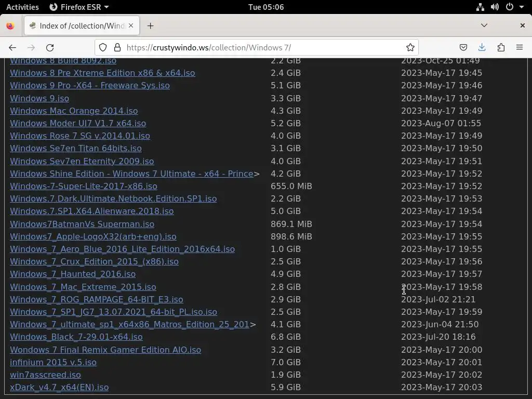Select the 2023-Jul-20 18:16 date
The width and height of the screenshot is (532, 399).
(x=438, y=337)
